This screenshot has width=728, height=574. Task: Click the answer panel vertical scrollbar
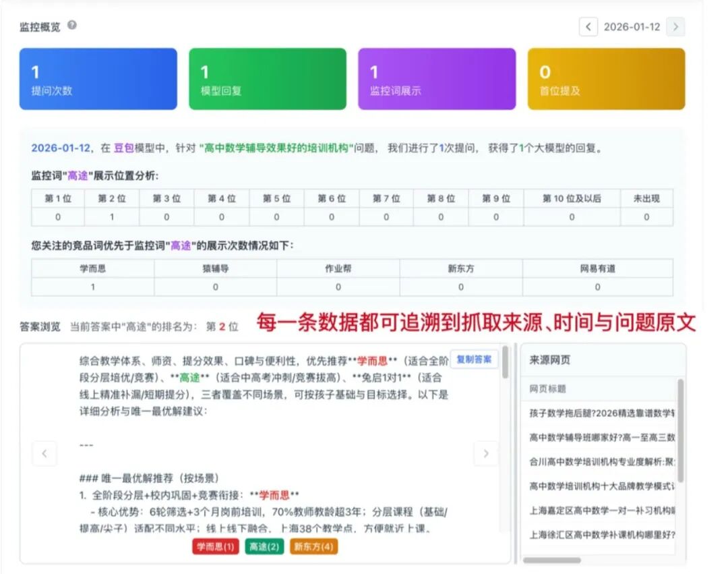tap(505, 363)
